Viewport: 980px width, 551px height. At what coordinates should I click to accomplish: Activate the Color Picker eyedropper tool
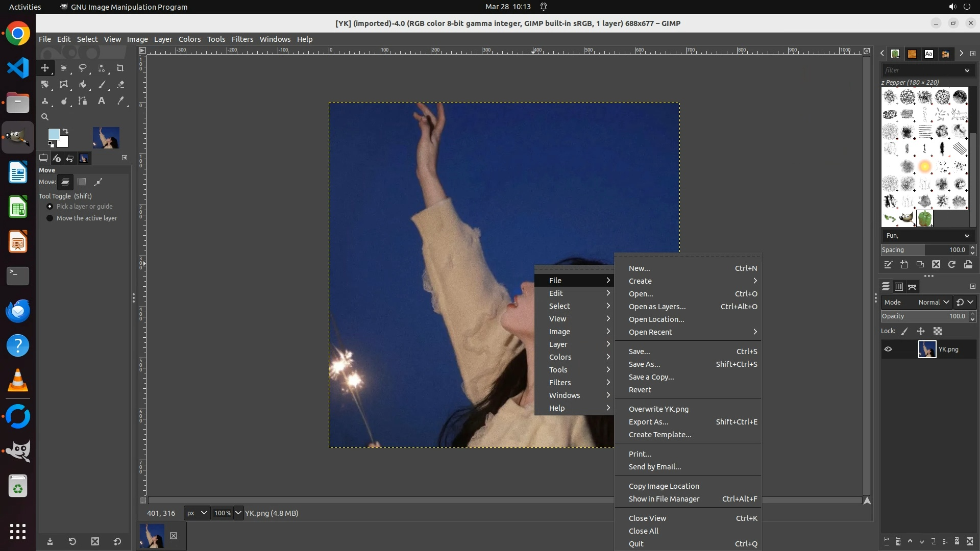pyautogui.click(x=120, y=101)
